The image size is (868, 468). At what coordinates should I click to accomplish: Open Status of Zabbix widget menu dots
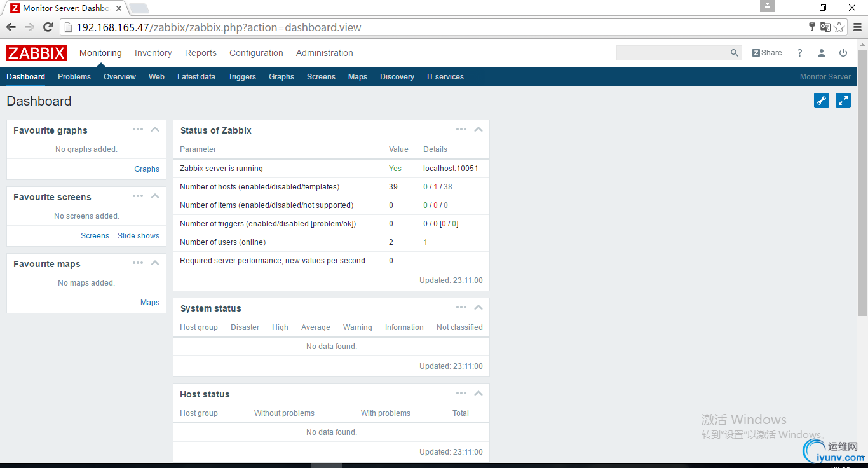(461, 129)
